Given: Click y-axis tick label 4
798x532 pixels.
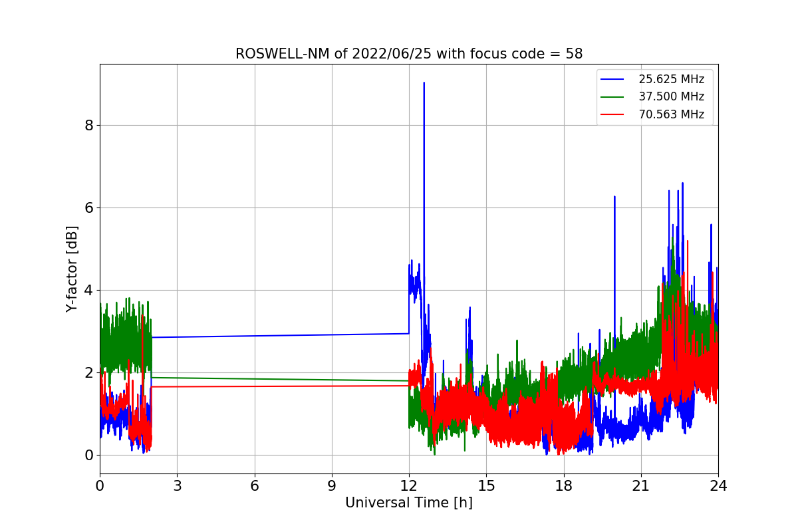Looking at the screenshot, I should coord(89,290).
